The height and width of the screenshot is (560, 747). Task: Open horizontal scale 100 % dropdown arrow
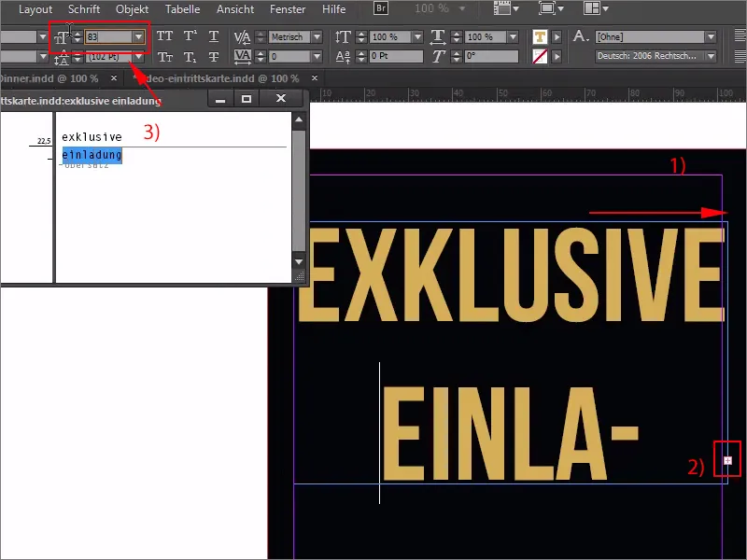pos(513,36)
